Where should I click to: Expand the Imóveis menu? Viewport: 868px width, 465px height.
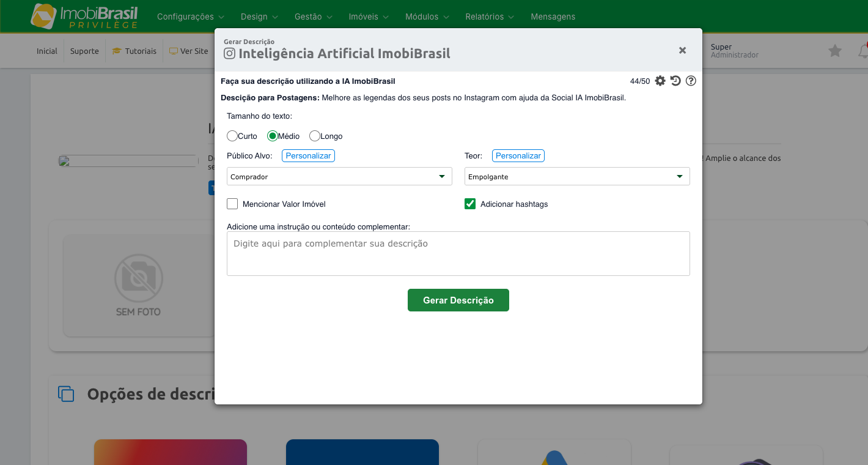pyautogui.click(x=369, y=17)
